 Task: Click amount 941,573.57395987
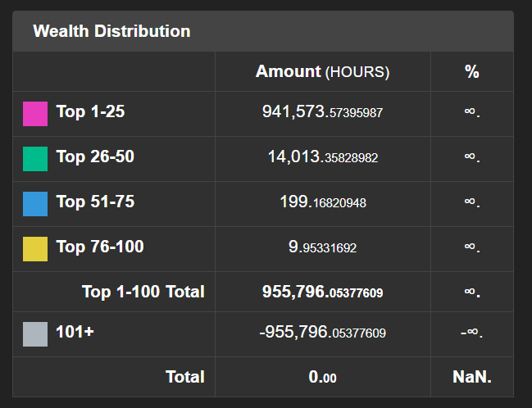tap(322, 111)
